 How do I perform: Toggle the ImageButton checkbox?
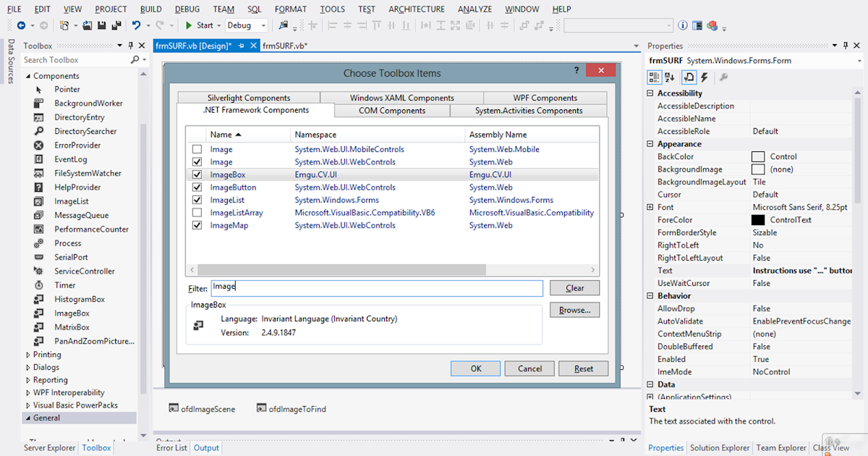pos(197,187)
